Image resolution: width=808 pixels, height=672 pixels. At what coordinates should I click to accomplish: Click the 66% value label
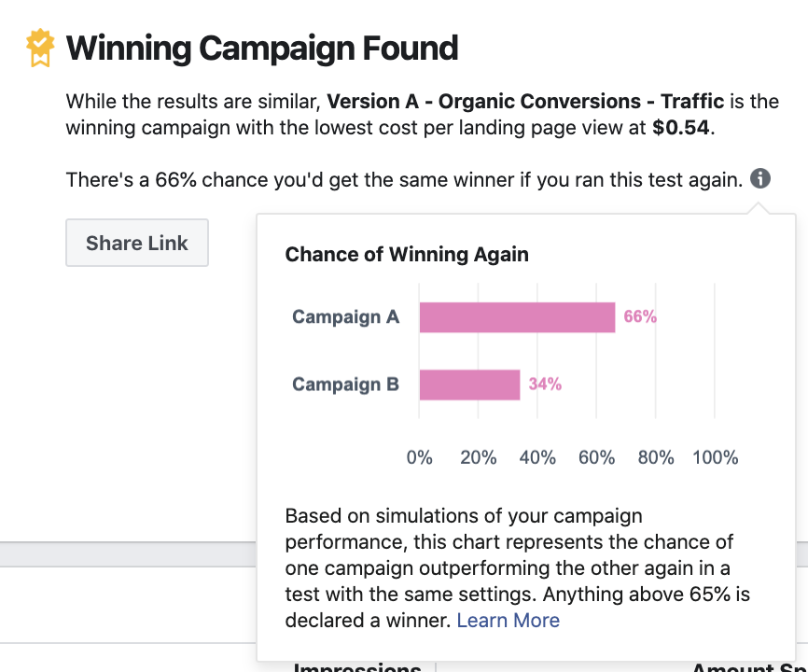(640, 316)
